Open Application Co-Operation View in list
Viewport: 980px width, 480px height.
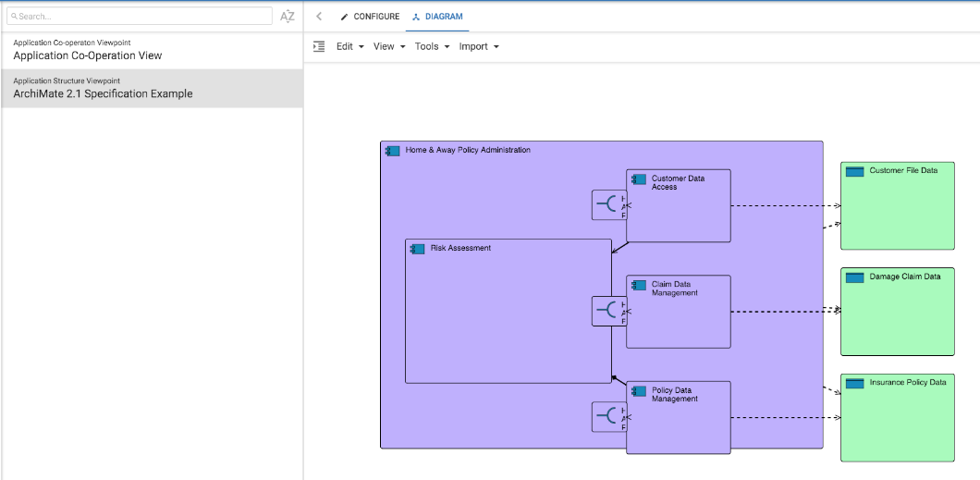(x=88, y=55)
